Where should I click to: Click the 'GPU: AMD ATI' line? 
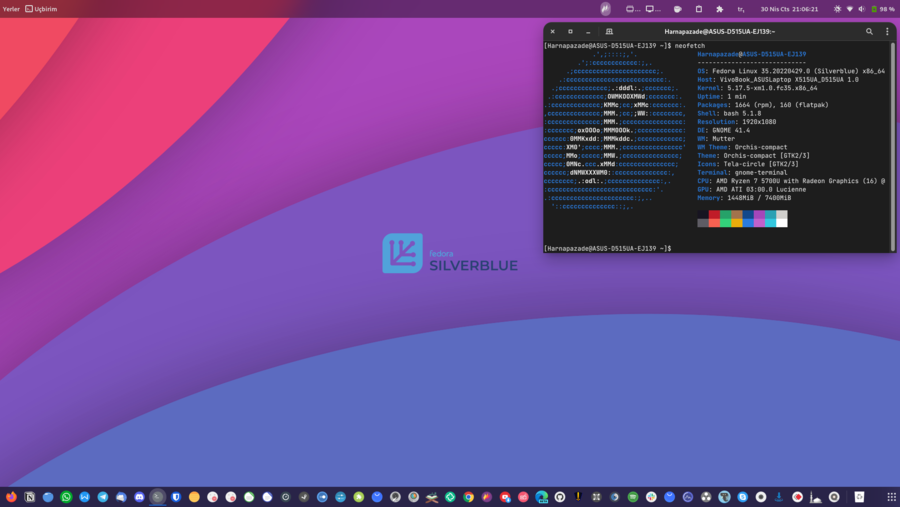[751, 189]
